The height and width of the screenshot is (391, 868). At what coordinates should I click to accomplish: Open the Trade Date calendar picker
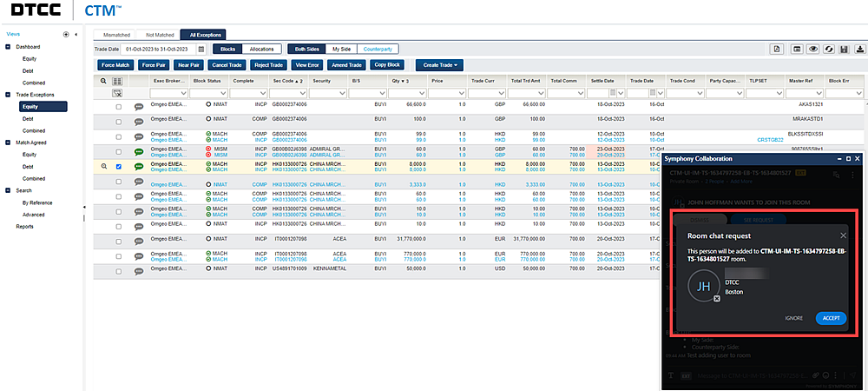click(x=201, y=50)
